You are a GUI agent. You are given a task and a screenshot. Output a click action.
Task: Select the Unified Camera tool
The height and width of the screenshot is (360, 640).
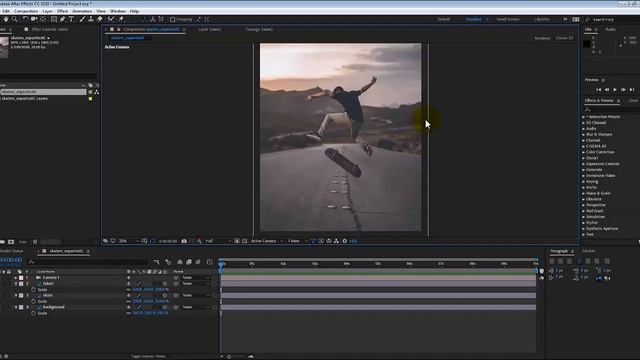pos(34,19)
